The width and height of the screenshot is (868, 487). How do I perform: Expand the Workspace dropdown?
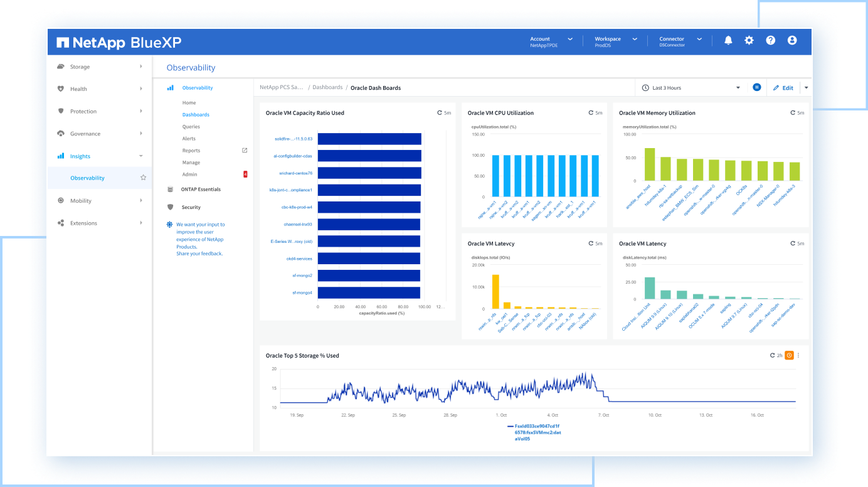(x=616, y=41)
